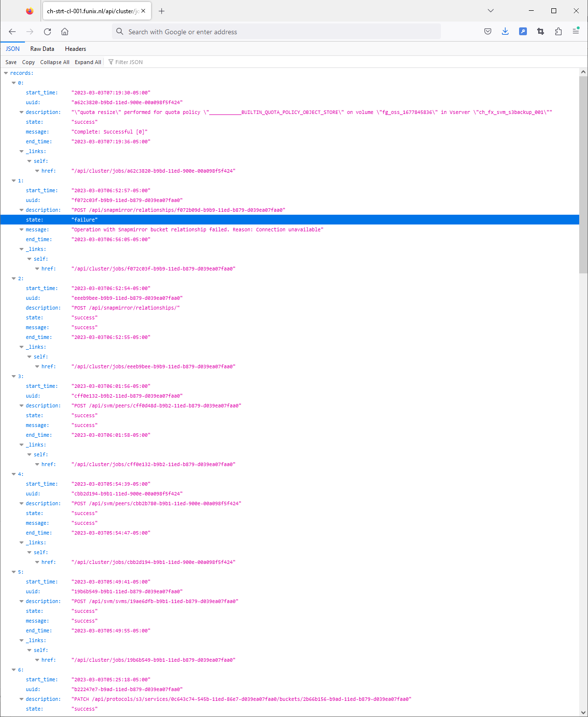Screen dimensions: 588x717
Task: Open the Firefox application hamburger menu
Action: tap(576, 32)
